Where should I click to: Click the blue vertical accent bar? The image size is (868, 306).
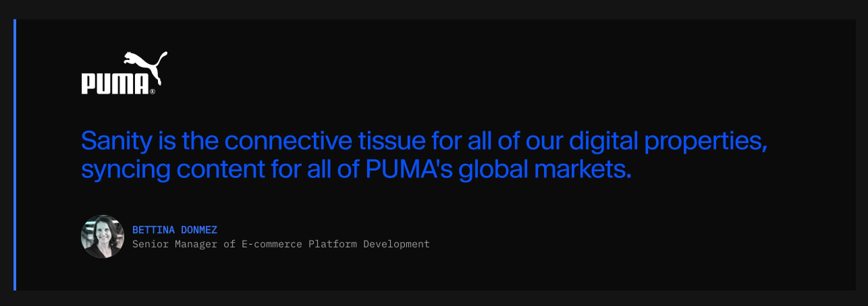pos(14,155)
